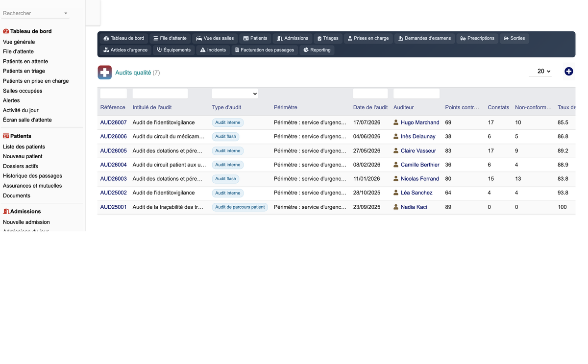Open the page size 20 dropdown
This screenshot has height=364, width=588.
tap(540, 72)
